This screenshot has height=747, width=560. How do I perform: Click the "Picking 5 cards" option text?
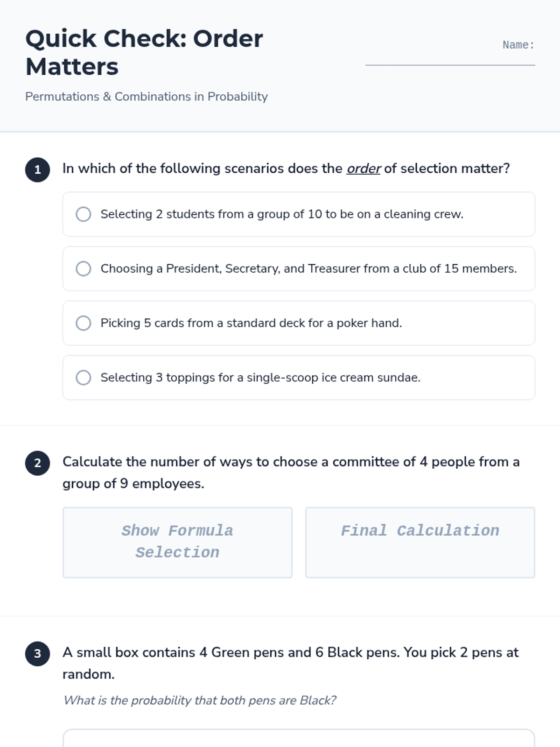pyautogui.click(x=251, y=323)
